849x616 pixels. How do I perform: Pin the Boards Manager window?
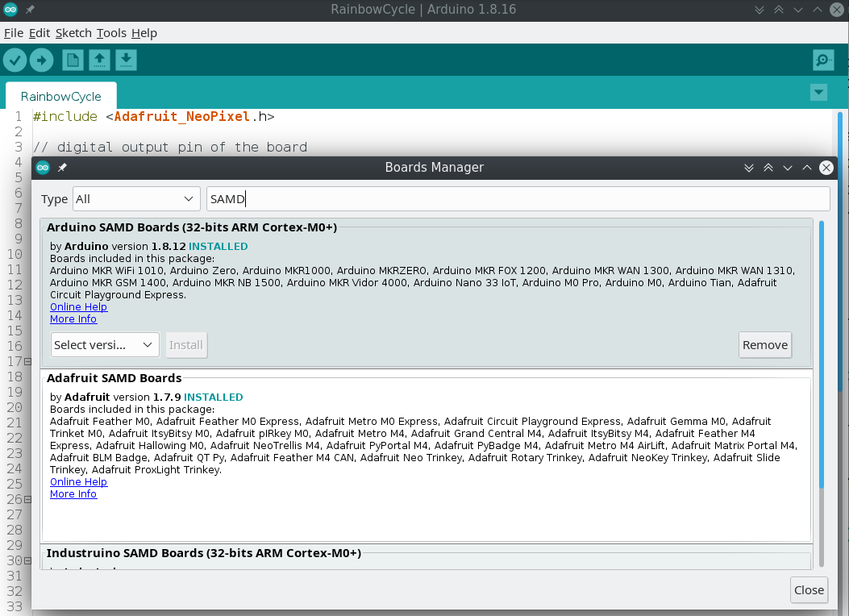[62, 168]
